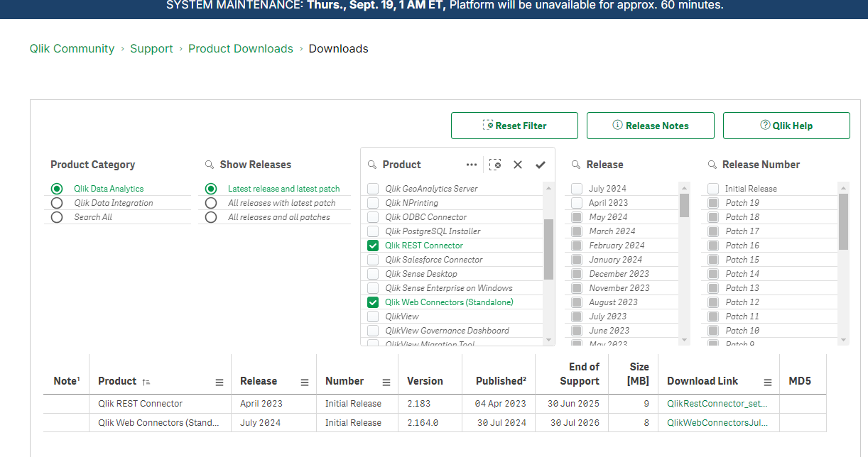Click the Release filter search icon
Viewport: 868px width, 457px height.
[576, 165]
